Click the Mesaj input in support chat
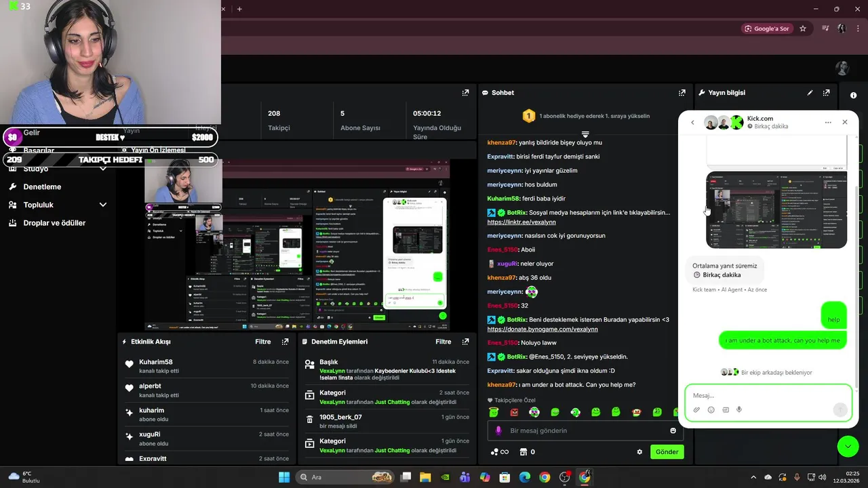Viewport: 868px width, 488px height. coord(768,395)
